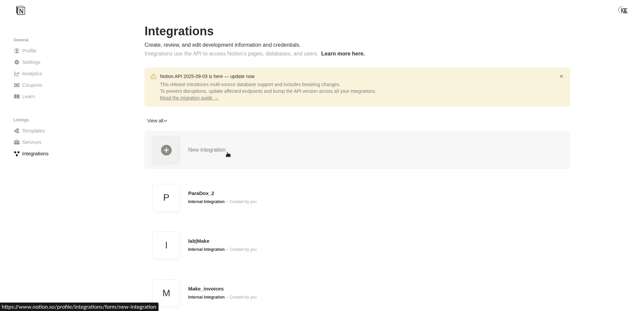Image resolution: width=644 pixels, height=311 pixels.
Task: Click the Coupons ticket icon
Action: [17, 85]
